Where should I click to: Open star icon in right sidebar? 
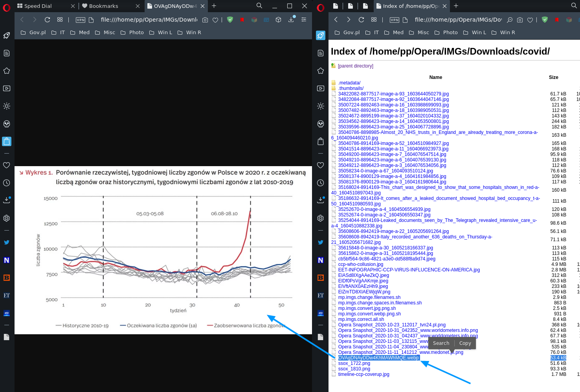pyautogui.click(x=321, y=71)
